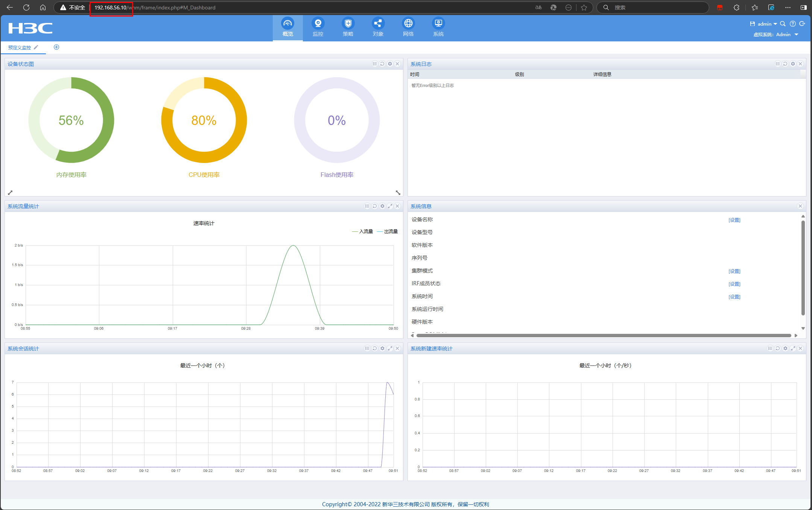Click the logout arrow icon
Image resolution: width=812 pixels, height=510 pixels.
[x=802, y=24]
